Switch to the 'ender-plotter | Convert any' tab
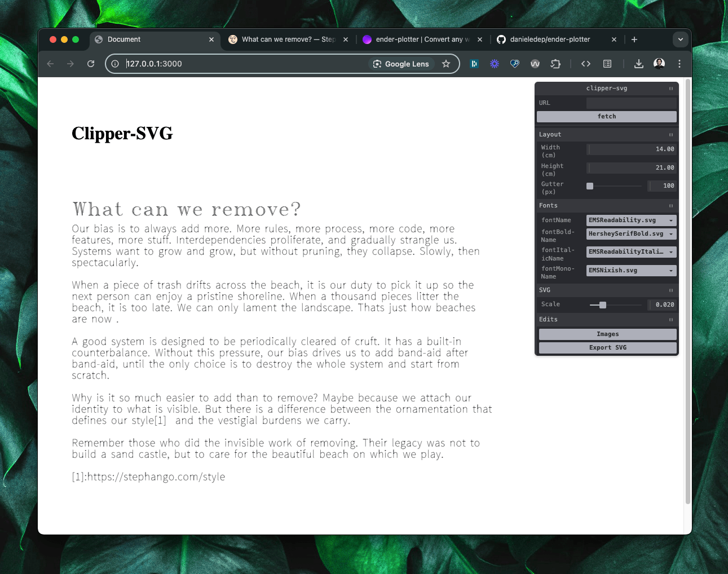 pos(422,39)
